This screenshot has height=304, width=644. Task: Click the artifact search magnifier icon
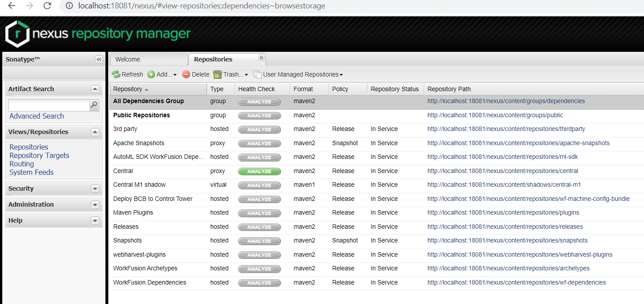tap(94, 105)
